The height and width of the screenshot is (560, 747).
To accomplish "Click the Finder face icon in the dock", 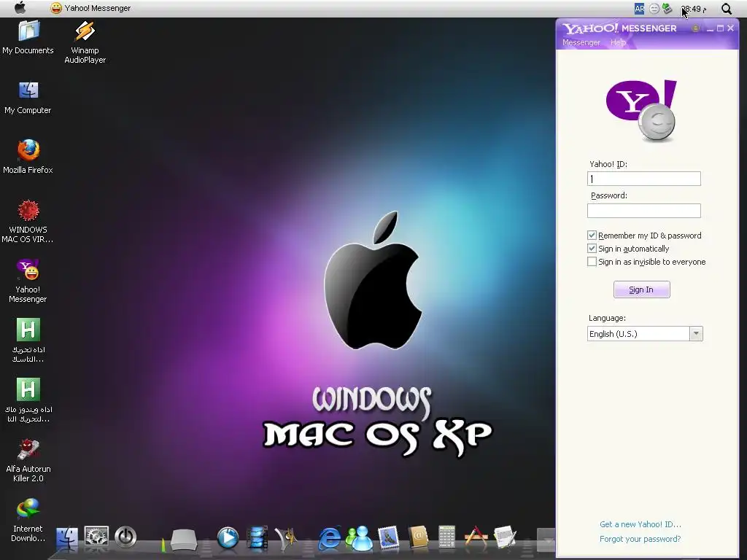I will coord(66,539).
